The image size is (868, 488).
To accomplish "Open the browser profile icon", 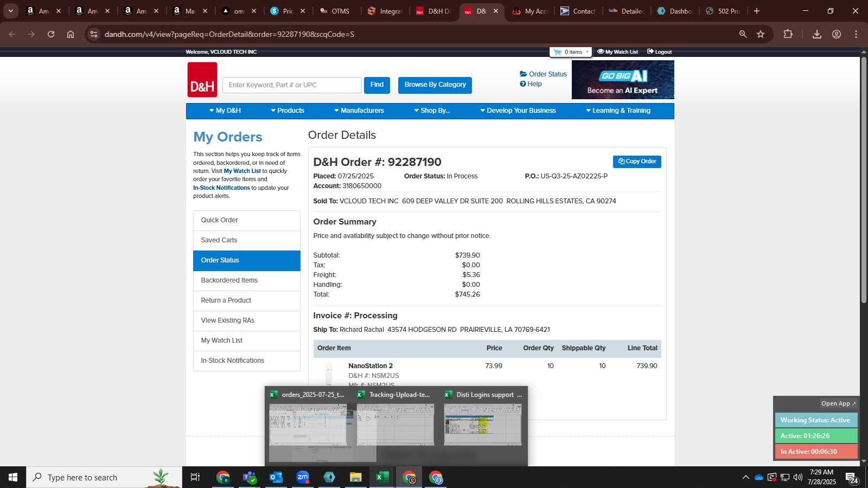I will point(837,34).
